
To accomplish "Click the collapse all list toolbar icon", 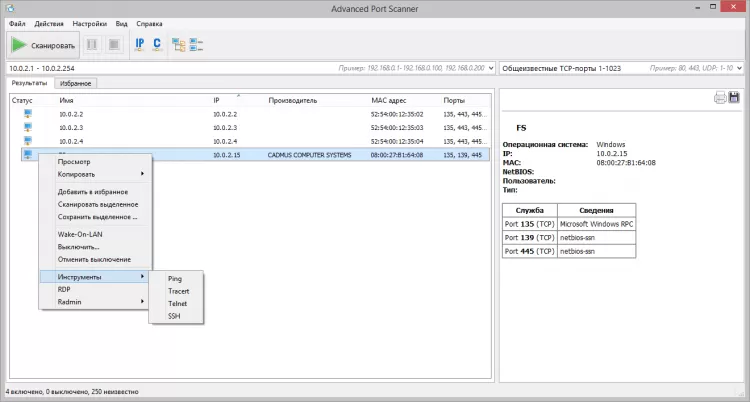I will click(196, 44).
